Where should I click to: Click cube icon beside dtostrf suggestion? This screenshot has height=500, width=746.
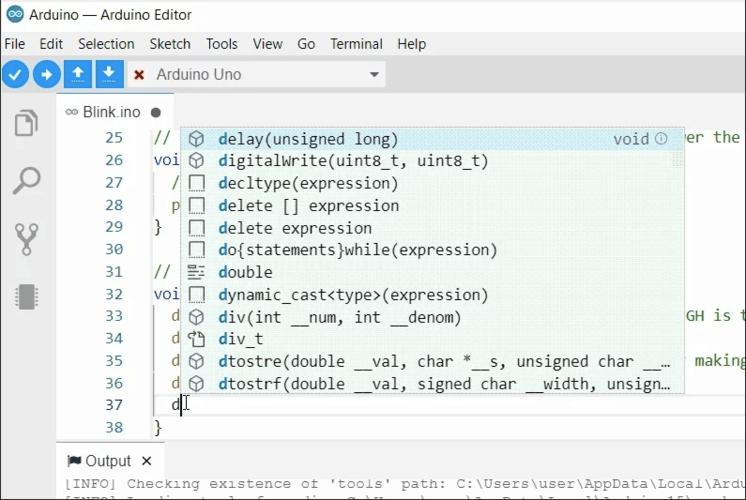point(196,383)
